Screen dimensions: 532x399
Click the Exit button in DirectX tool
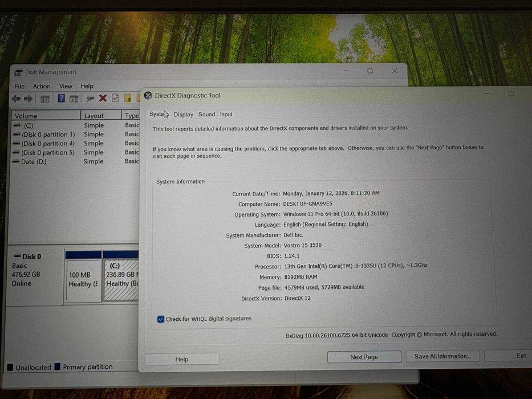pyautogui.click(x=509, y=356)
